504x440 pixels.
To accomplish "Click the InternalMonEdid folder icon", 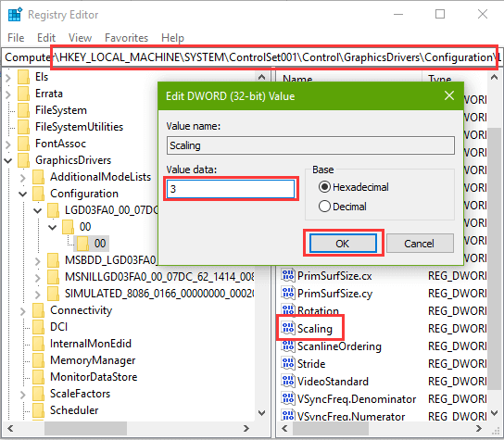I will (x=39, y=344).
